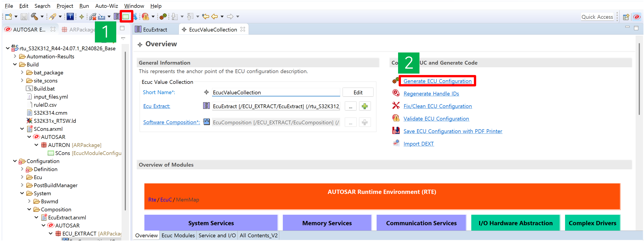Image resolution: width=644 pixels, height=241 pixels.
Task: Click the gears generate toolbar icon
Action: coord(163,17)
